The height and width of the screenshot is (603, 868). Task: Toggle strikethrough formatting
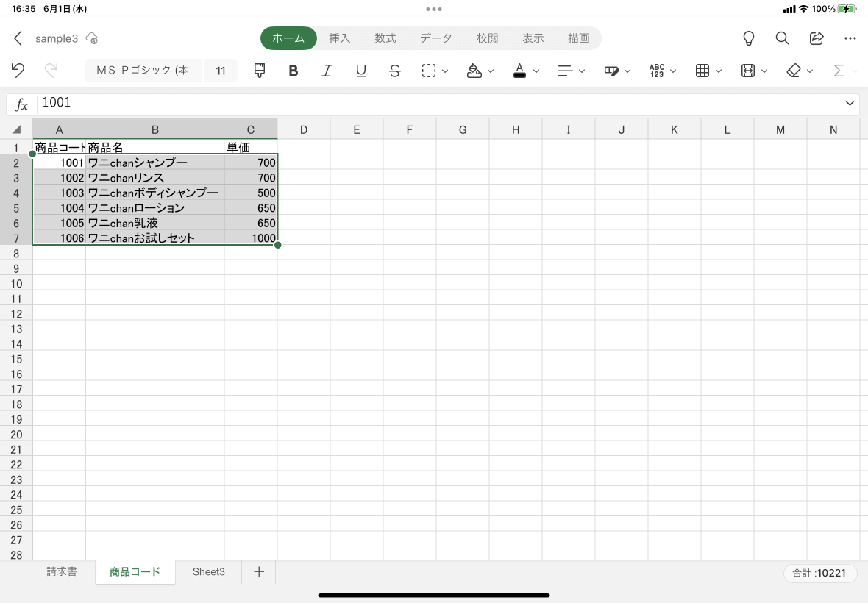point(395,71)
